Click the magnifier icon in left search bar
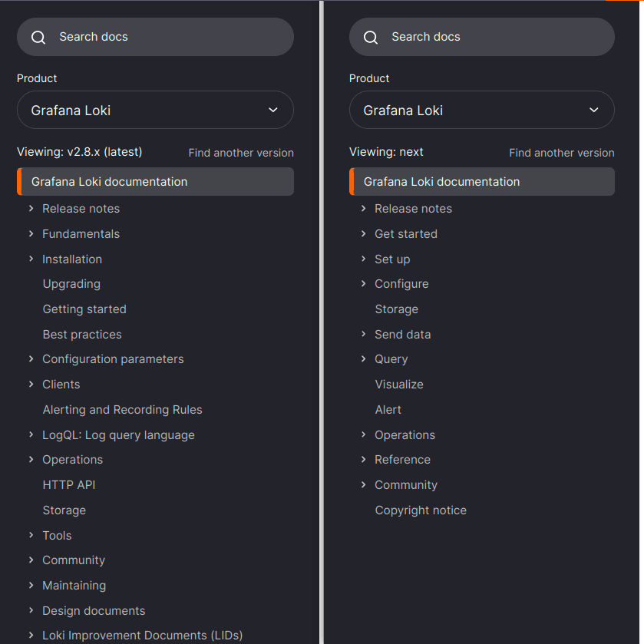 [x=38, y=37]
